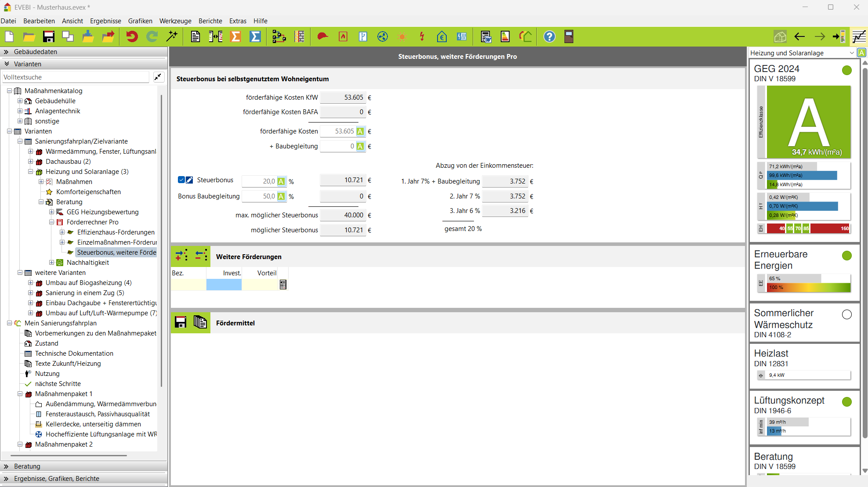Viewport: 868px width, 487px height.
Task: Toggle auto 'A' button beside Baubegleitung cost
Action: [x=360, y=146]
